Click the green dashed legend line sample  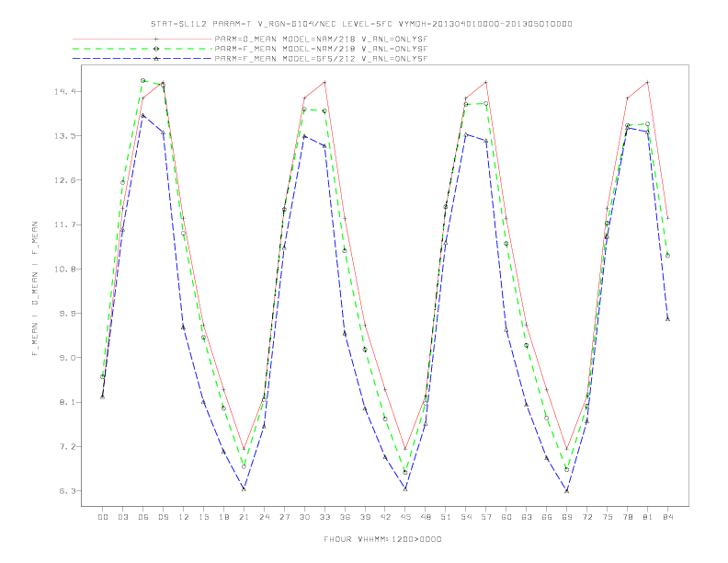[x=142, y=49]
